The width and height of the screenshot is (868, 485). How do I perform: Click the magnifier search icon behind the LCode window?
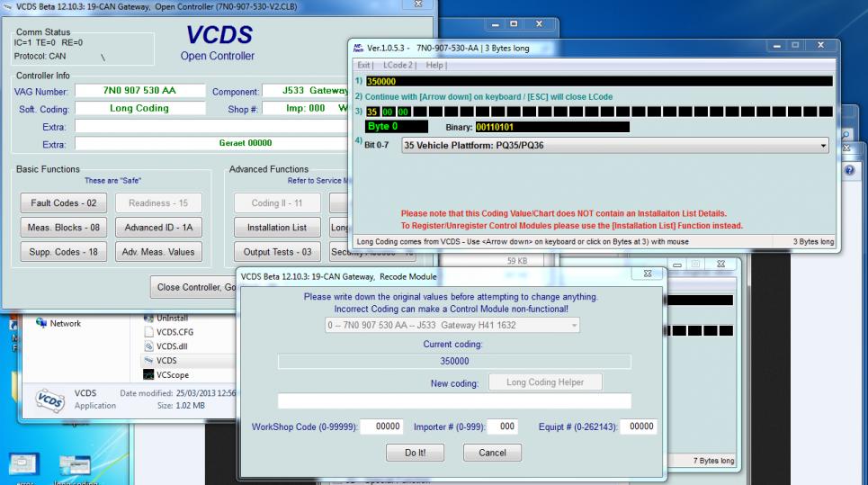(x=846, y=135)
